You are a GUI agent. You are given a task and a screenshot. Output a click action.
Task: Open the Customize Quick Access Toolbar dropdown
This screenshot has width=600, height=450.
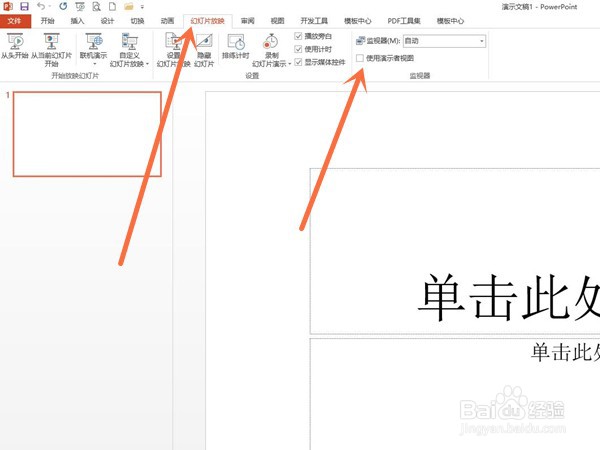click(142, 7)
